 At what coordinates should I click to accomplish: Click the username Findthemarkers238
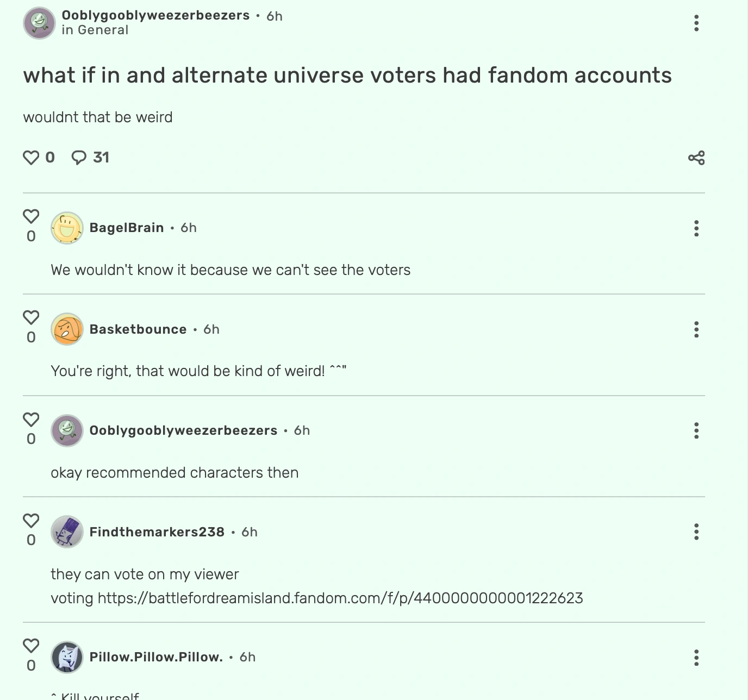tap(157, 532)
